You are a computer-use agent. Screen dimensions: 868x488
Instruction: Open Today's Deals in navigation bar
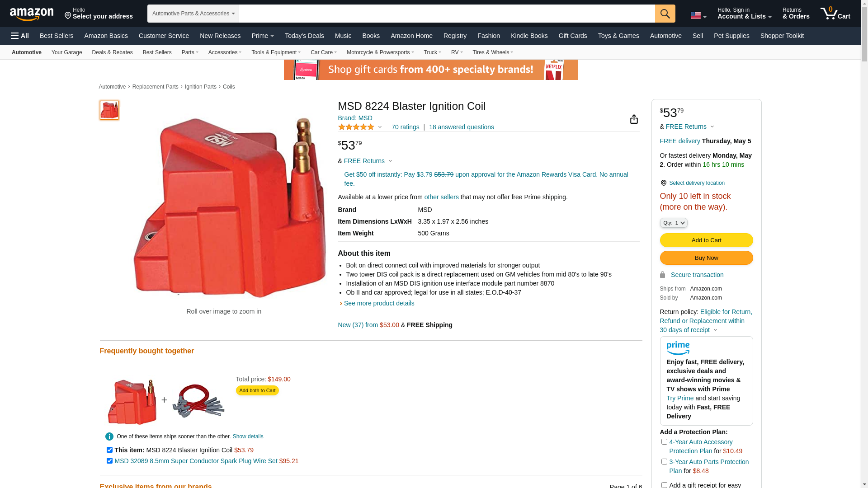(x=304, y=36)
